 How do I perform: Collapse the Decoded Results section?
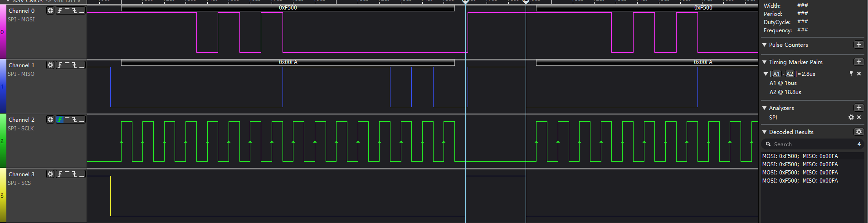(765, 132)
